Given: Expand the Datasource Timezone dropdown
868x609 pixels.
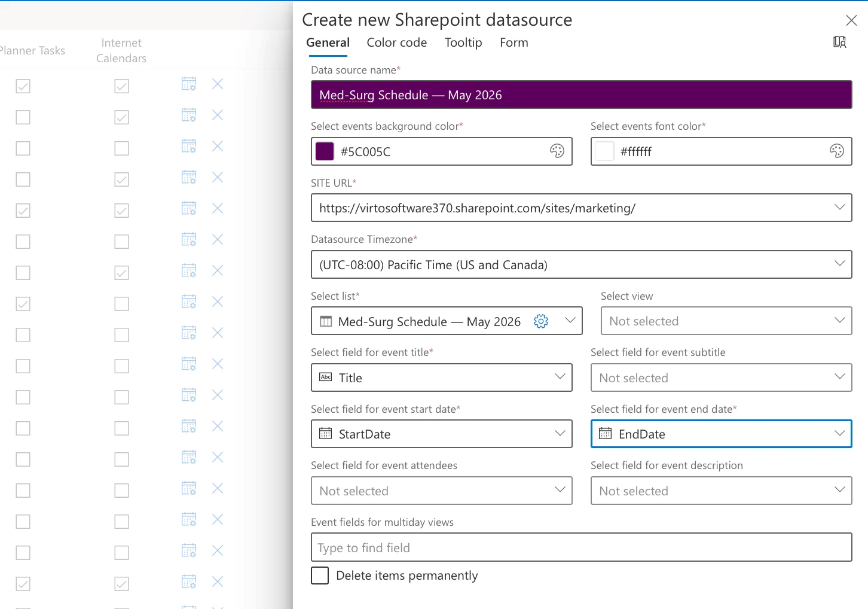Looking at the screenshot, I should coord(839,264).
